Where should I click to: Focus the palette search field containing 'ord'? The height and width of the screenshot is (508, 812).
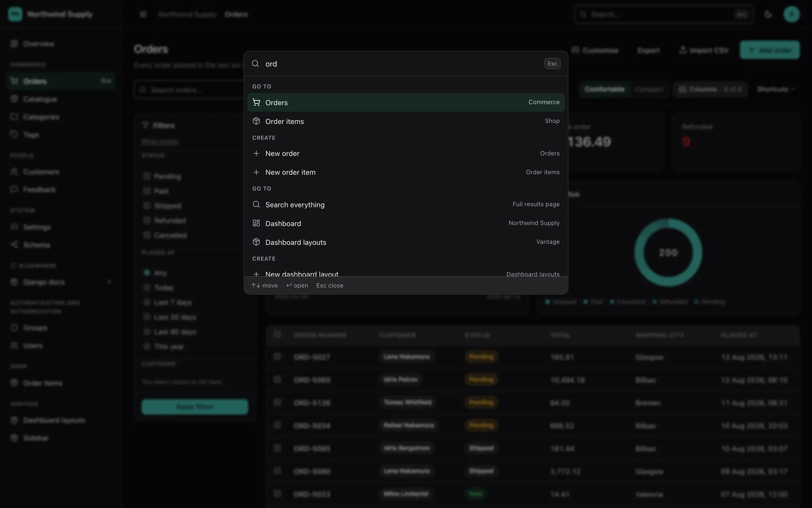point(402,64)
